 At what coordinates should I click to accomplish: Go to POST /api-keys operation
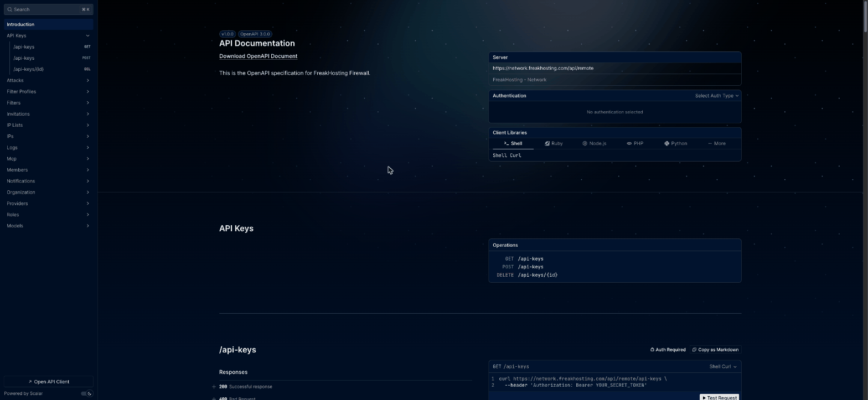point(614,267)
